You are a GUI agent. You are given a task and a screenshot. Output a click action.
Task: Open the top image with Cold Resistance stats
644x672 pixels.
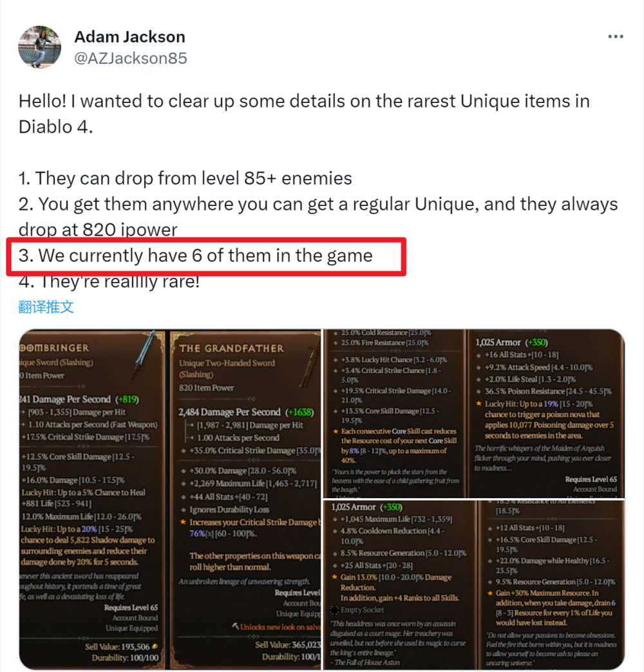pyautogui.click(x=395, y=413)
